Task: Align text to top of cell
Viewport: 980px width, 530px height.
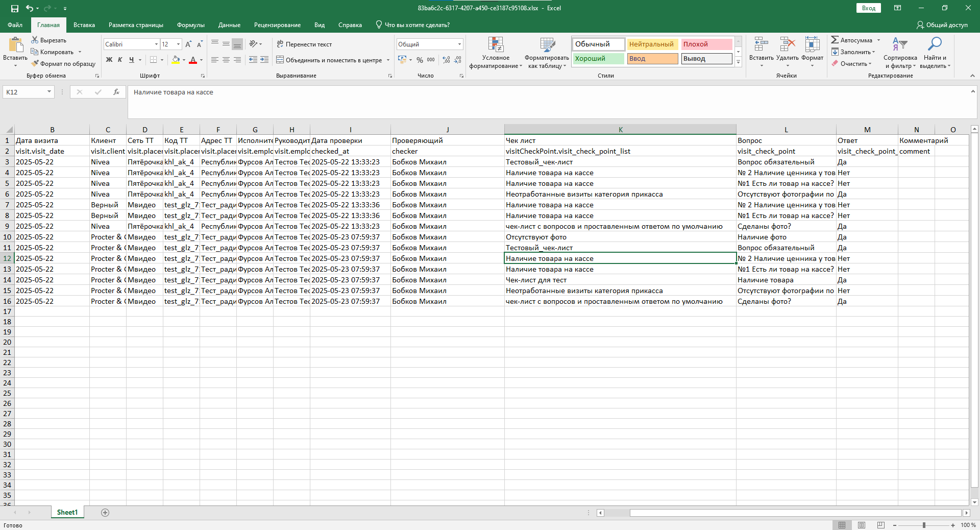Action: point(215,44)
